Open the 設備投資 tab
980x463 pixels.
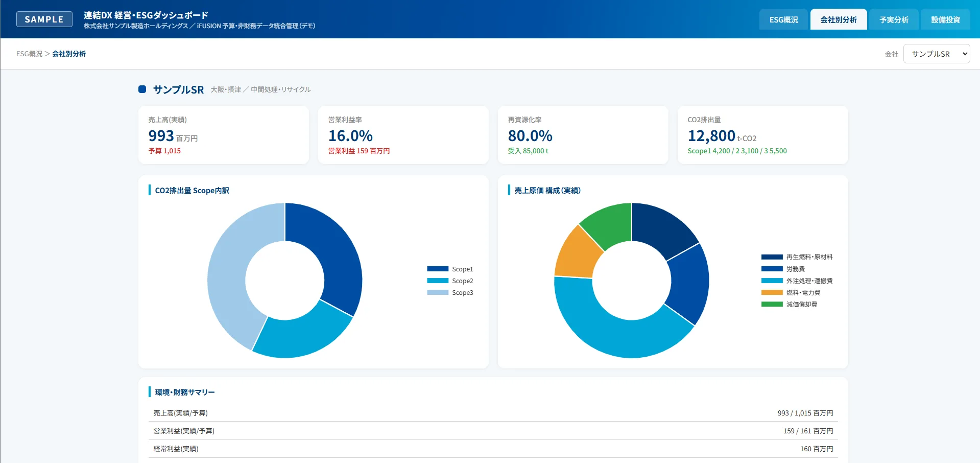945,19
